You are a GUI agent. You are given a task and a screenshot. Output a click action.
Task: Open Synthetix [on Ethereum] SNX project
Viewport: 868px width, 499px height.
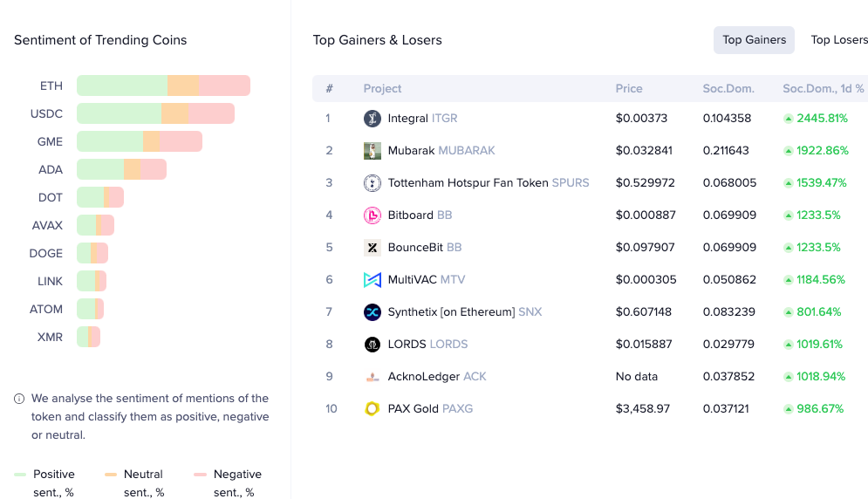pyautogui.click(x=464, y=311)
